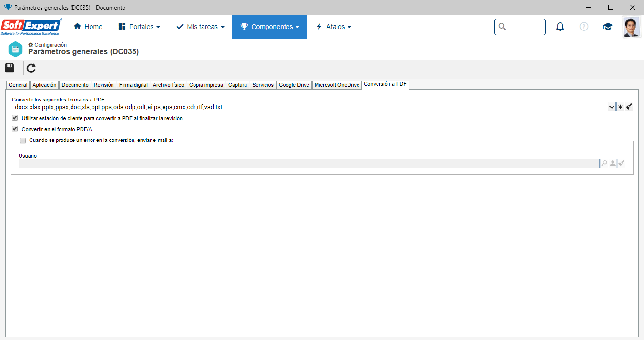Go to Home

pyautogui.click(x=88, y=27)
